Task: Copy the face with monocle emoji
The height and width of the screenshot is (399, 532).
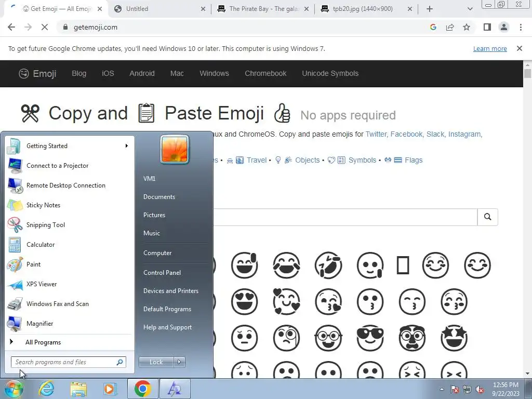Action: [286, 338]
